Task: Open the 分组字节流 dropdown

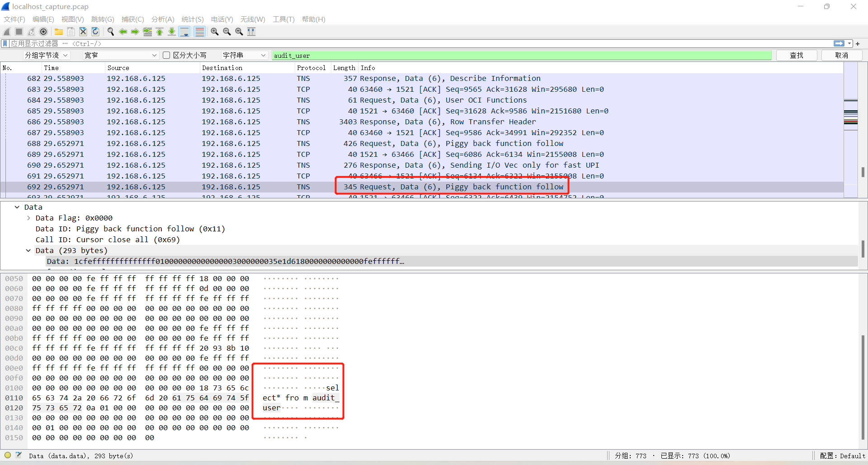Action: (x=47, y=55)
